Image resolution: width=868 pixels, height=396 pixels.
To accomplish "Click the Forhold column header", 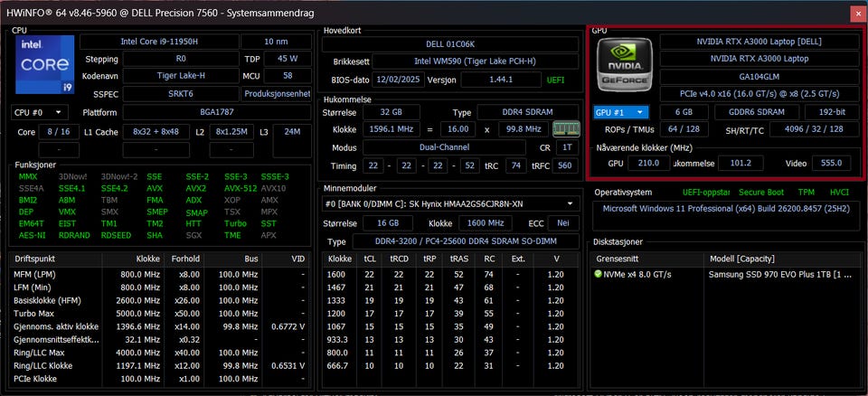I will [184, 259].
